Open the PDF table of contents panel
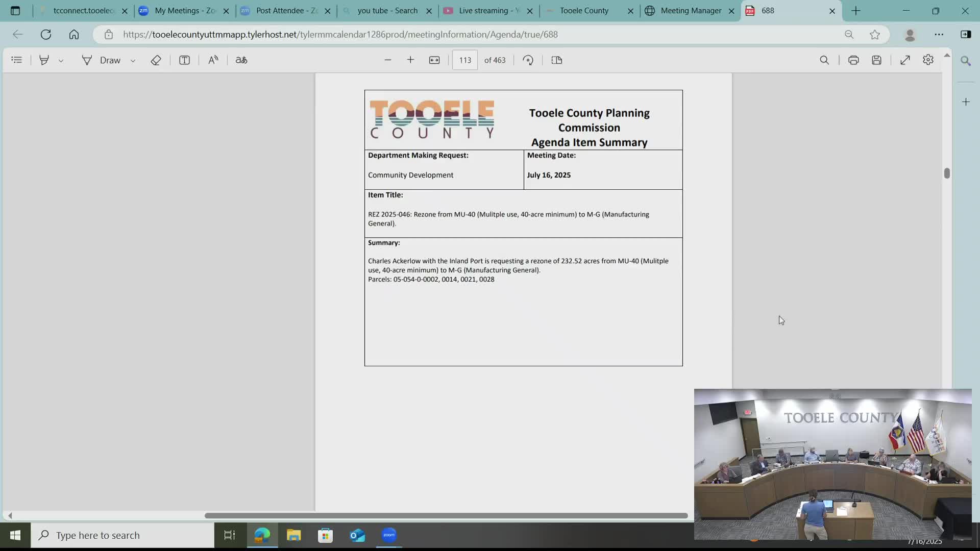The image size is (980, 551). coord(16,60)
